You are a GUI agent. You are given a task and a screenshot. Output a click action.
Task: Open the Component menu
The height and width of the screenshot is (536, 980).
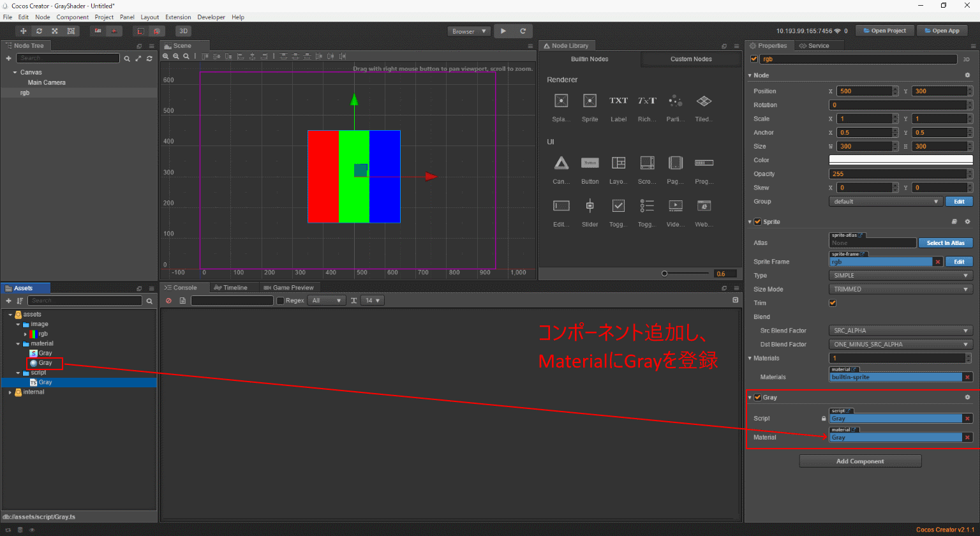tap(72, 17)
